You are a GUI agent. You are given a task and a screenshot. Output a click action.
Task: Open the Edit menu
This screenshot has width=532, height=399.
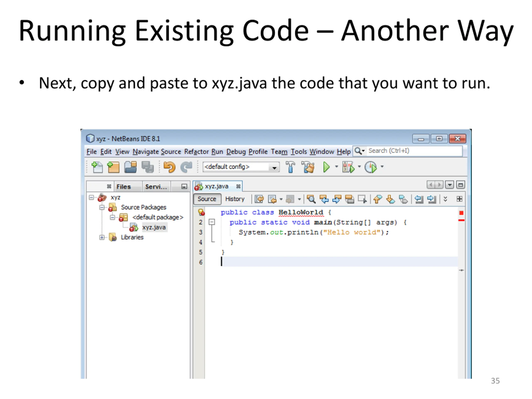106,151
